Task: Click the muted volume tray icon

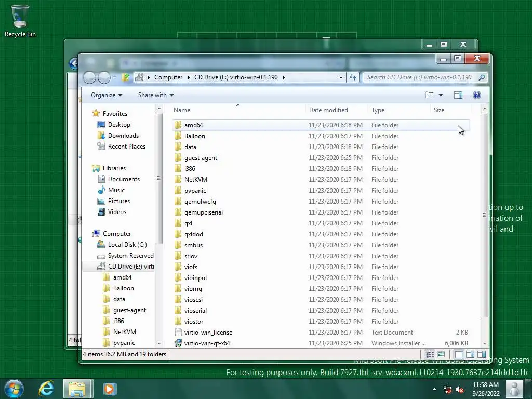Action: [x=460, y=390]
